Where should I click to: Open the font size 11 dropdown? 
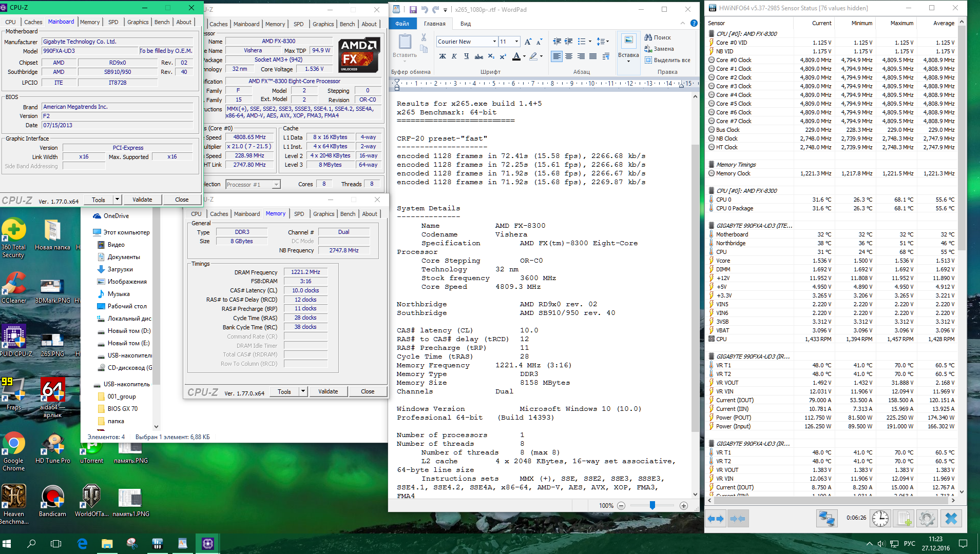[516, 42]
